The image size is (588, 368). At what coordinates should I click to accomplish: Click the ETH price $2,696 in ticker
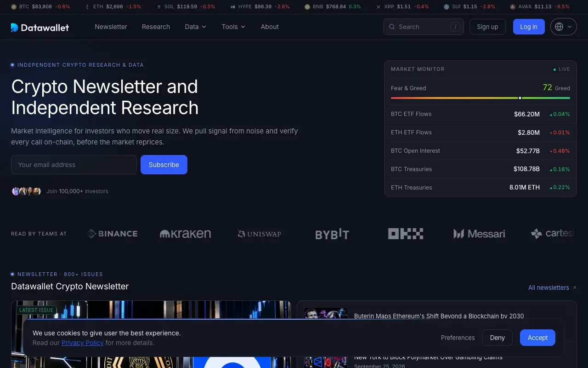114,7
